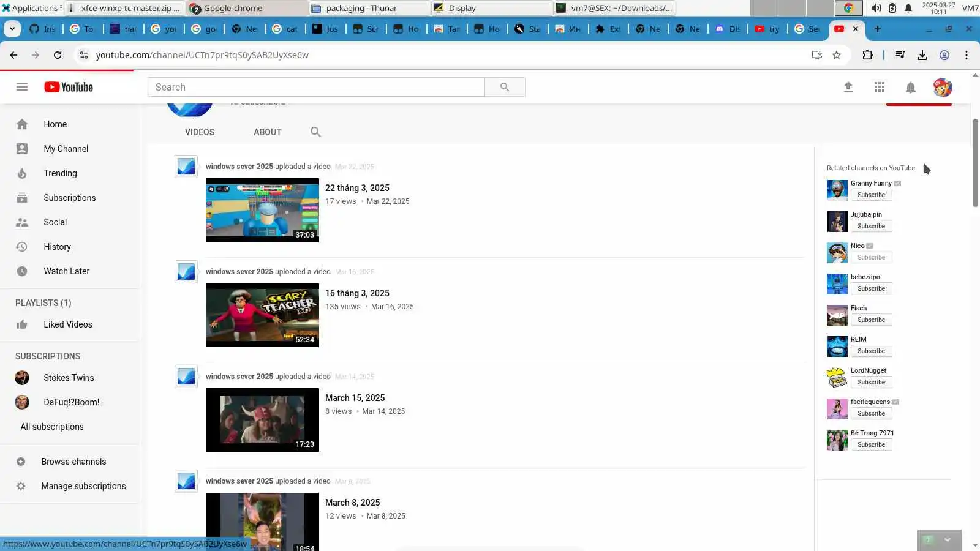This screenshot has height=551, width=980.
Task: Expand the chevron on bottom-right floating widget
Action: coord(948,539)
